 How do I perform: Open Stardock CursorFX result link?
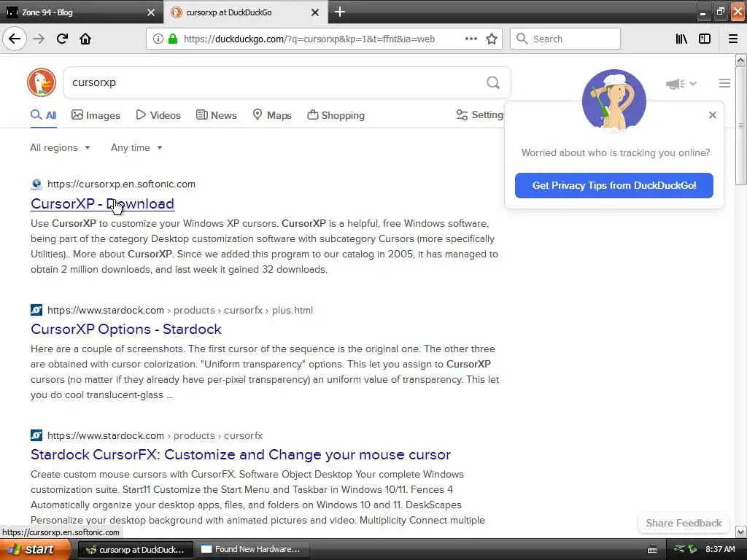(241, 454)
